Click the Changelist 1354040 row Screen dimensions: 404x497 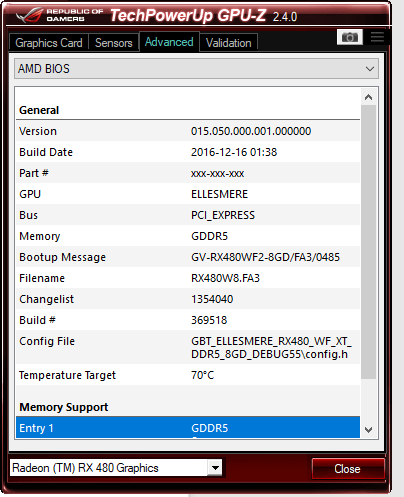tap(188, 299)
